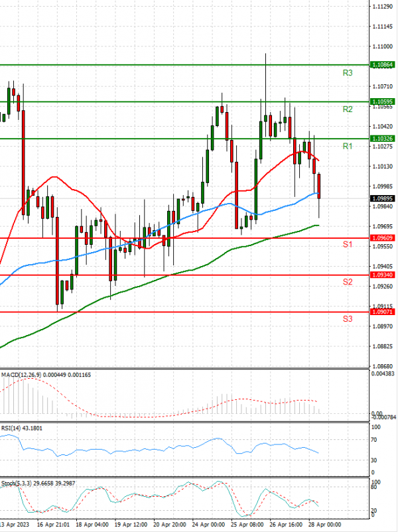The height and width of the screenshot is (532, 398).
Task: Select the S3 support label
Action: click(x=347, y=319)
